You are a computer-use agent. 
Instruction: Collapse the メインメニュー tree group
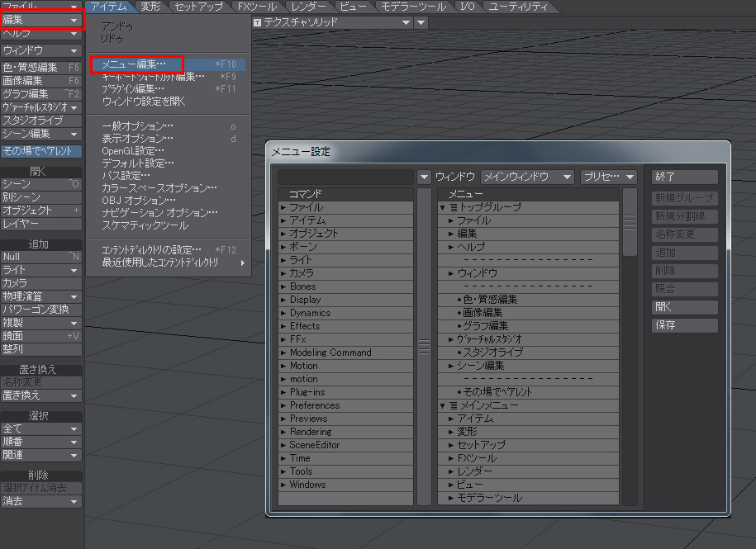click(x=443, y=405)
